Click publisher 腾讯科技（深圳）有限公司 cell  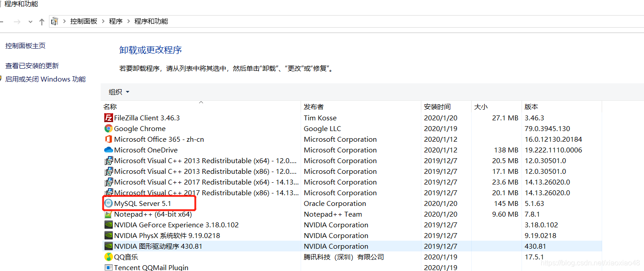tap(344, 257)
